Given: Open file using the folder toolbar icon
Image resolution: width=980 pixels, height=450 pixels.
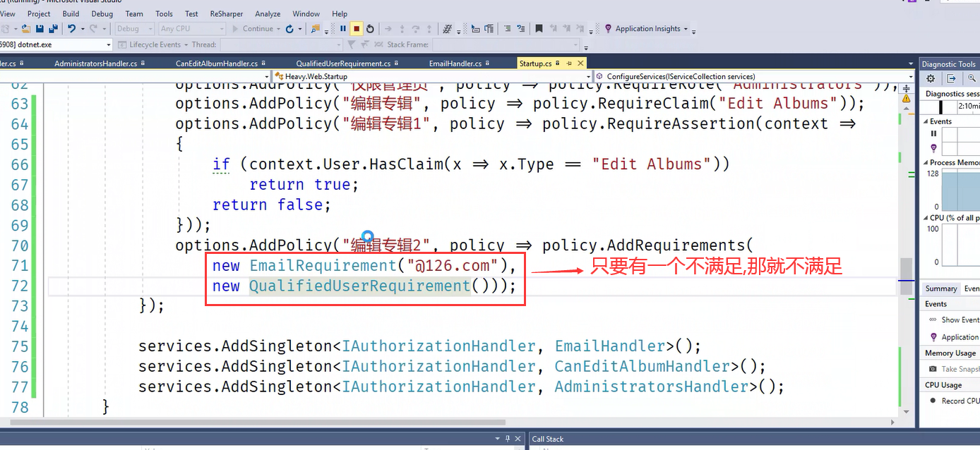Looking at the screenshot, I should coord(26,29).
